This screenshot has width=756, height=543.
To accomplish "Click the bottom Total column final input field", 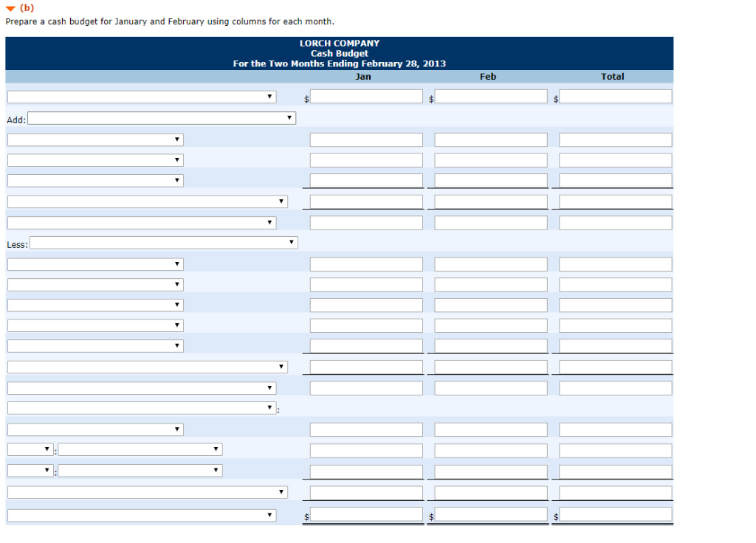I will 615,514.
